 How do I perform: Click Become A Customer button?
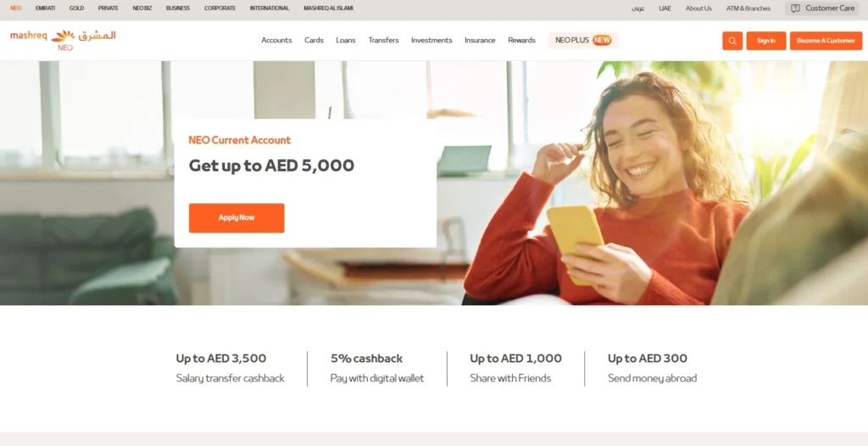tap(826, 41)
